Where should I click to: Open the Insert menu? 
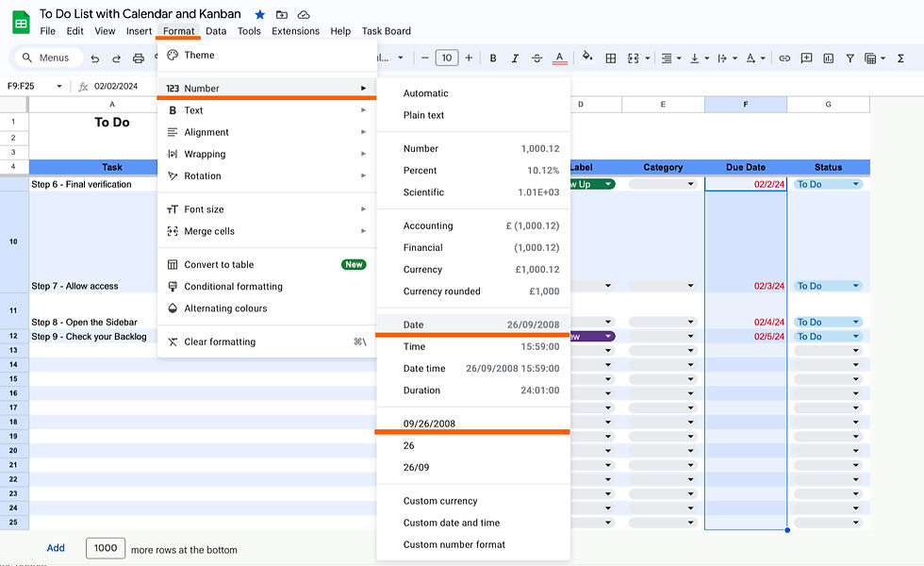(x=140, y=31)
